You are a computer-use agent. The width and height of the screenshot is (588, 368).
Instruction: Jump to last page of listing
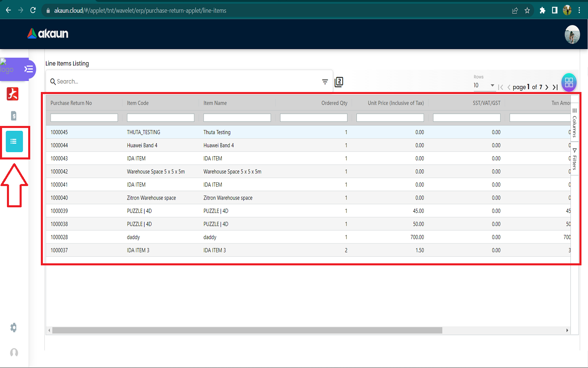tap(555, 87)
